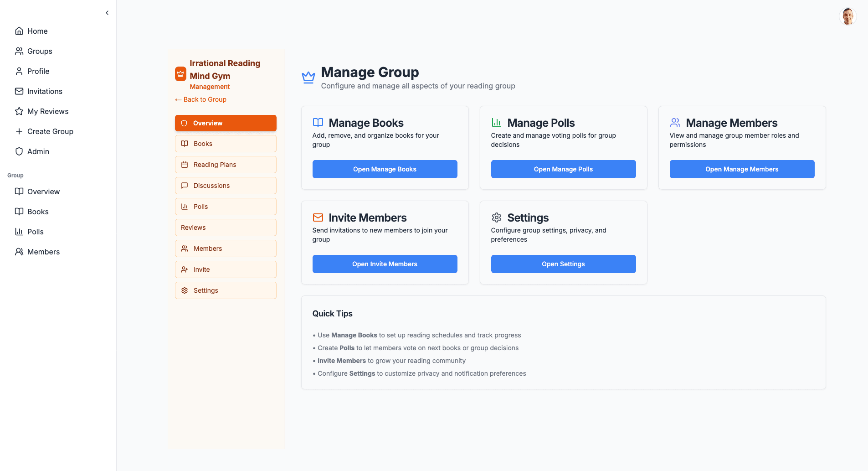868x471 pixels.
Task: Click the Groups people icon in sidebar
Action: pyautogui.click(x=19, y=51)
